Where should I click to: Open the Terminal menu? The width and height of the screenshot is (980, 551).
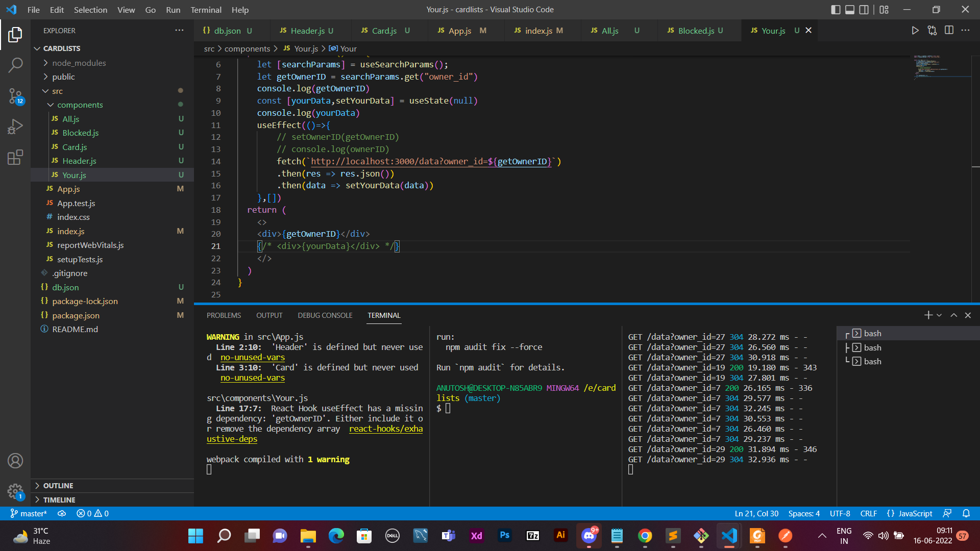[206, 10]
